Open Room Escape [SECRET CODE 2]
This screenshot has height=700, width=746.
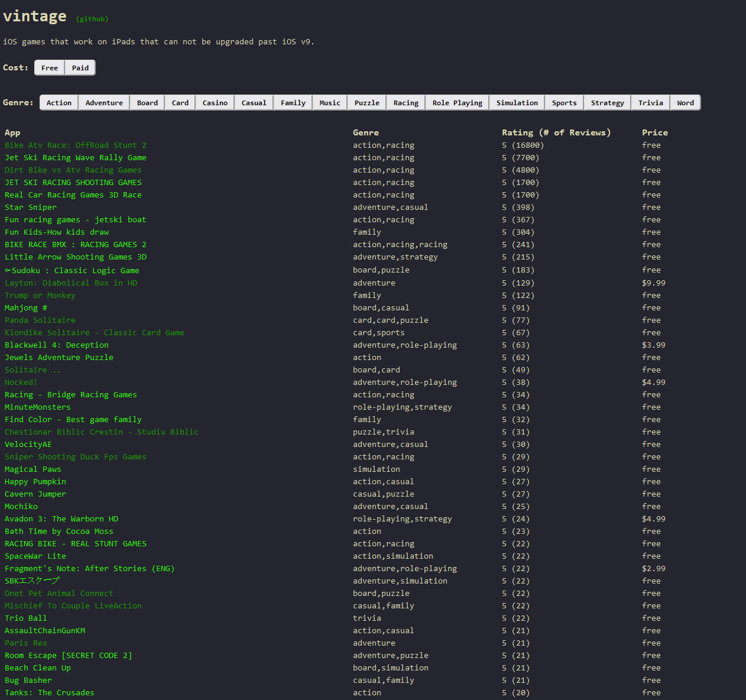[69, 656]
